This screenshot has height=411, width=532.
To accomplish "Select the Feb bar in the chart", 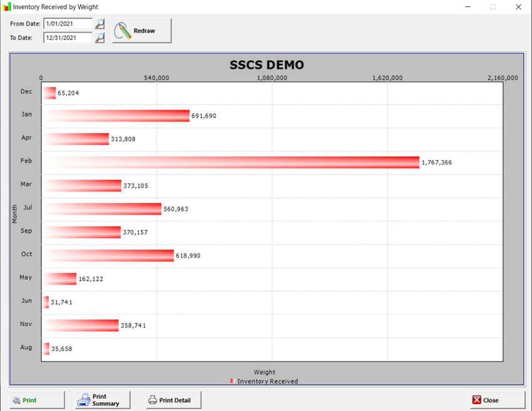I will pyautogui.click(x=231, y=163).
